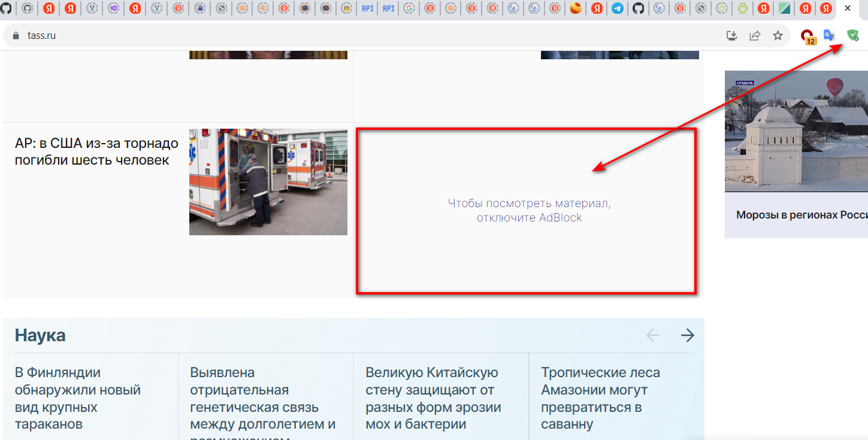Click the share icon next to the address bar
Image resolution: width=868 pixels, height=440 pixels.
[x=755, y=35]
